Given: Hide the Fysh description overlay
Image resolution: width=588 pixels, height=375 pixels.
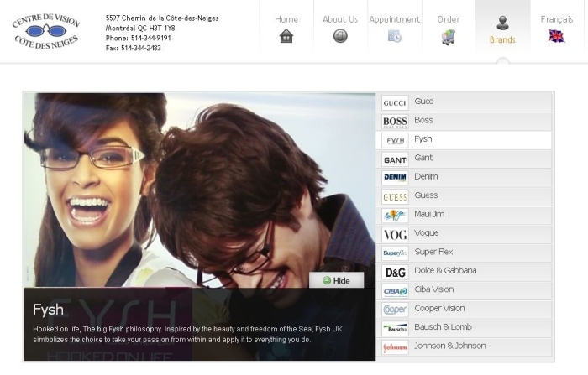Looking at the screenshot, I should [x=336, y=281].
